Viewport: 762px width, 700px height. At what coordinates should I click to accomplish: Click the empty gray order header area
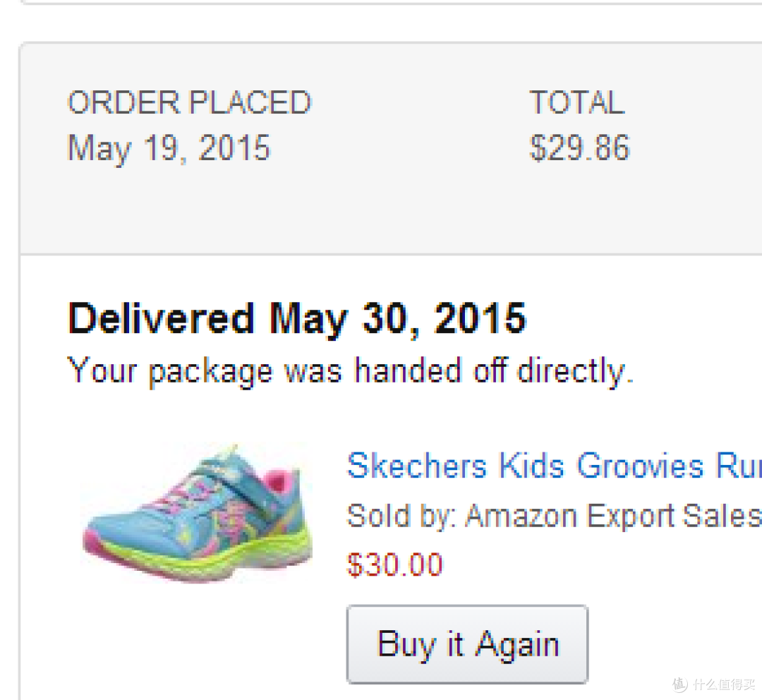coord(389,209)
